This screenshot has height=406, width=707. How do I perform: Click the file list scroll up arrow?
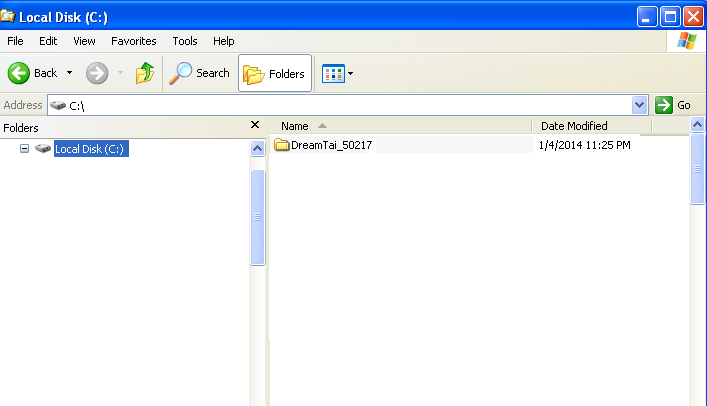[697, 125]
